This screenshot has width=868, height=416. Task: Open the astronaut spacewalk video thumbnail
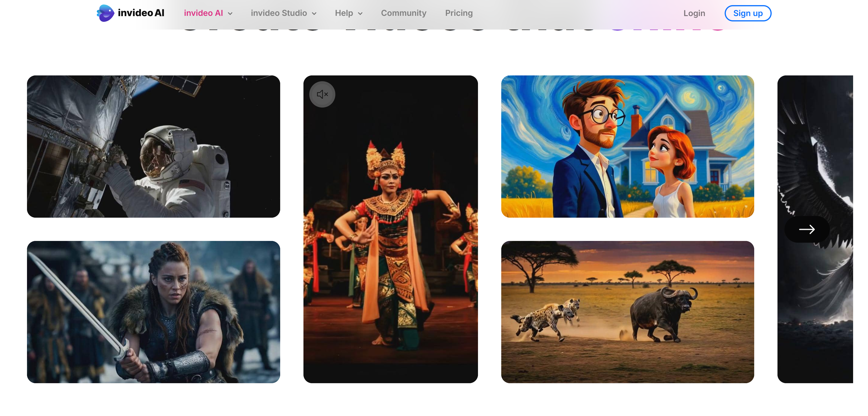pos(153,146)
